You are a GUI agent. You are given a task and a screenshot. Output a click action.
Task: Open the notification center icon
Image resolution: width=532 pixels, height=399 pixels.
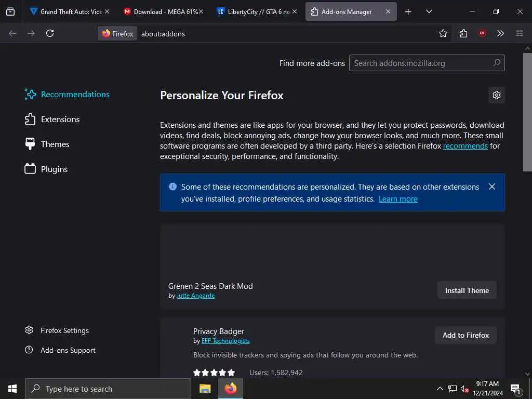(x=516, y=389)
